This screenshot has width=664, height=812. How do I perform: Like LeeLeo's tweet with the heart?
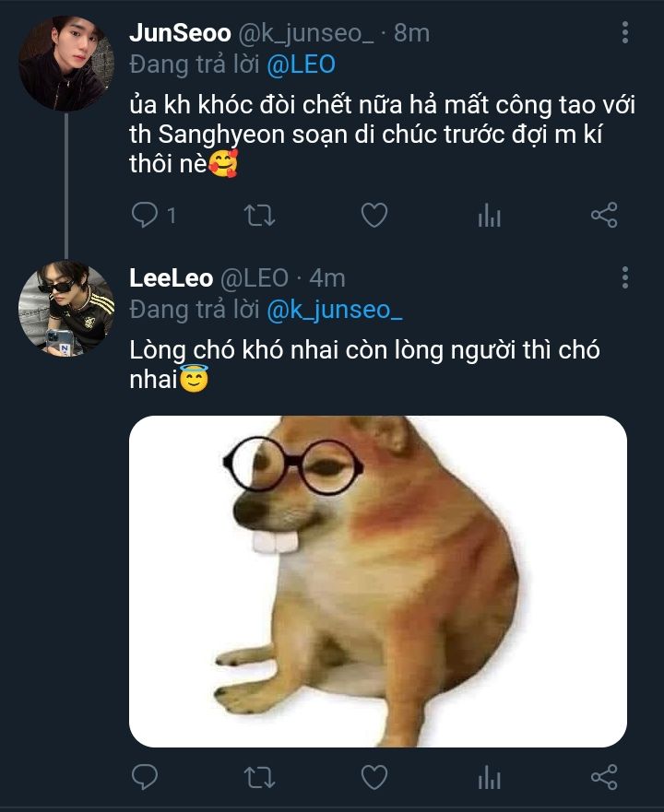373,779
